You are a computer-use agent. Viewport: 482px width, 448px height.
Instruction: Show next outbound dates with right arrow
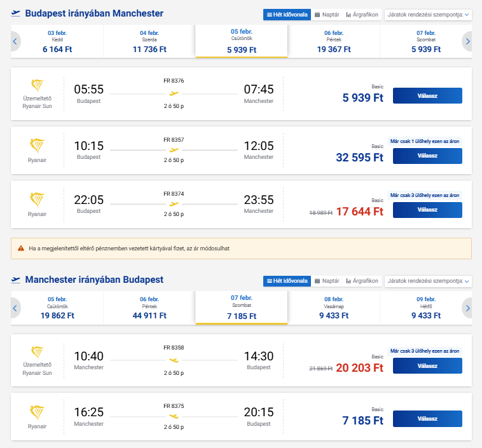tap(467, 41)
